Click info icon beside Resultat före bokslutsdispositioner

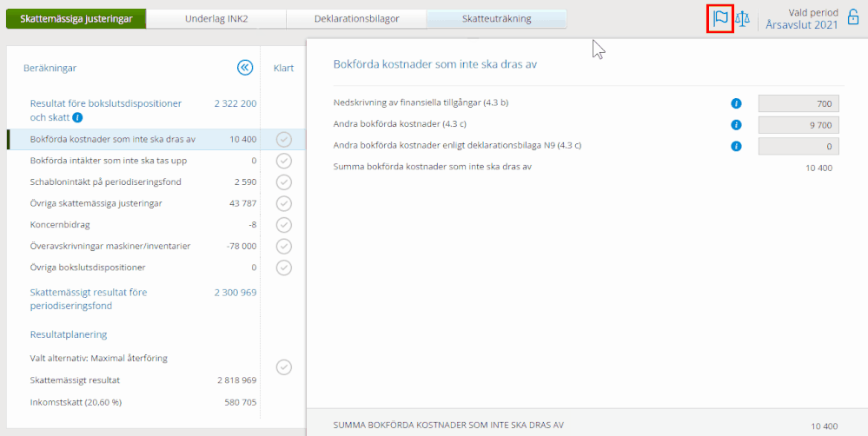coord(78,117)
